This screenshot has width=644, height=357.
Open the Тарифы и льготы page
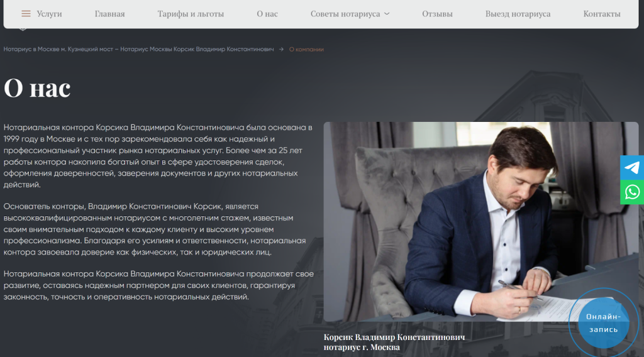[x=191, y=14]
